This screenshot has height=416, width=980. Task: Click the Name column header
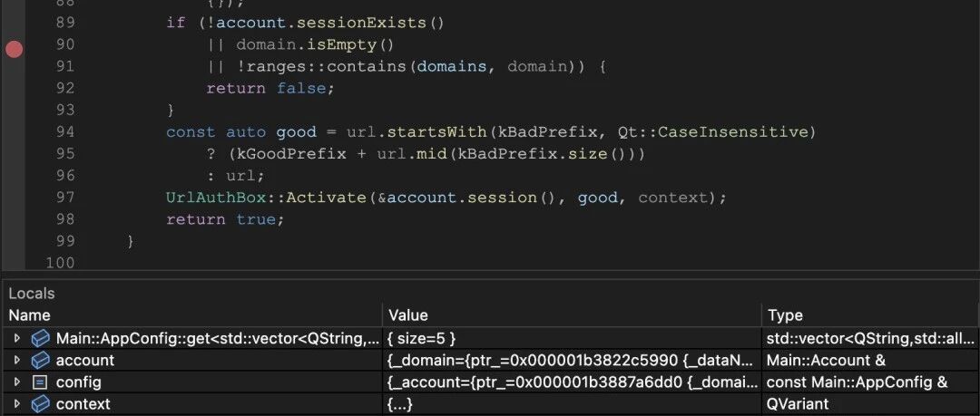pyautogui.click(x=29, y=314)
